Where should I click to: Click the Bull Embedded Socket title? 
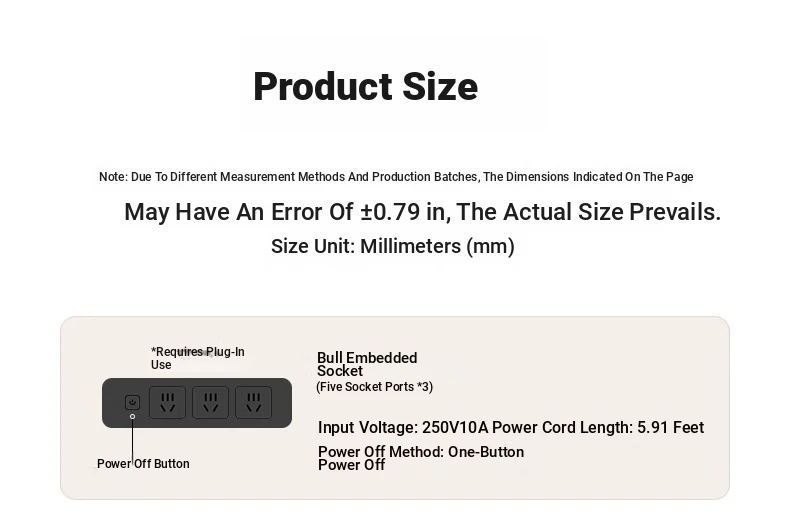367,364
